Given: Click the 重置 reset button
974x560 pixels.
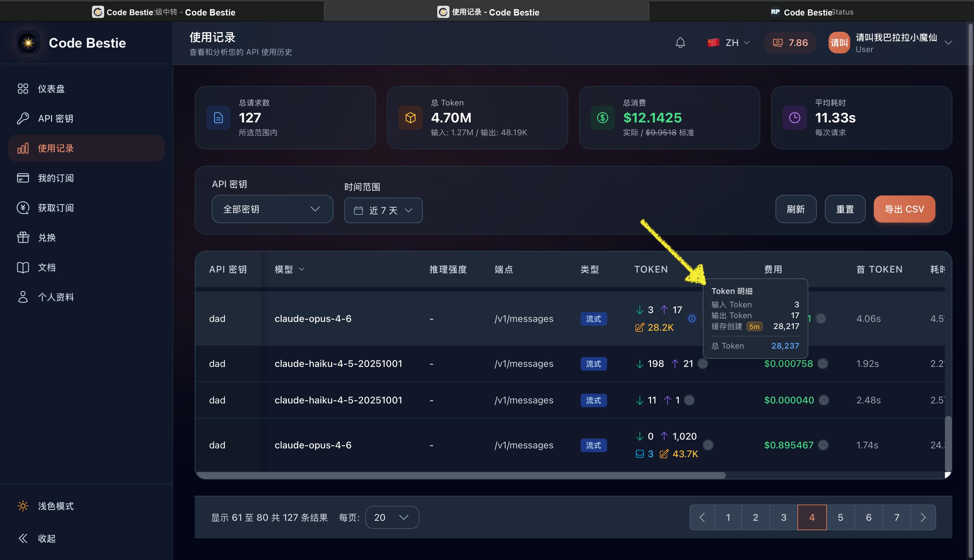Looking at the screenshot, I should (x=845, y=209).
